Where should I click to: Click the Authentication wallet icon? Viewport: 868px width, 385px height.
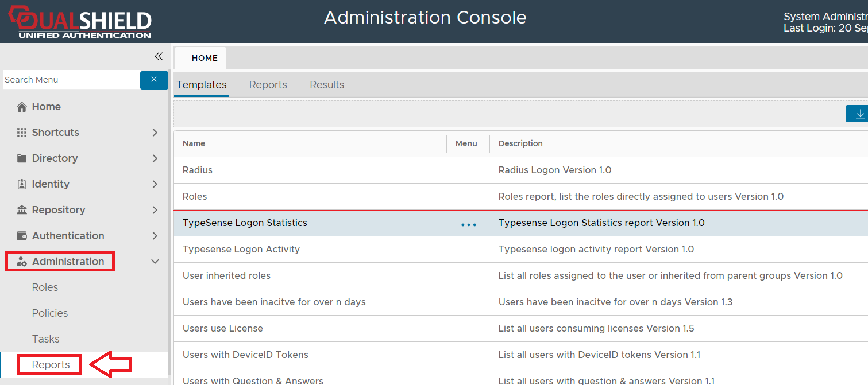[x=22, y=236]
